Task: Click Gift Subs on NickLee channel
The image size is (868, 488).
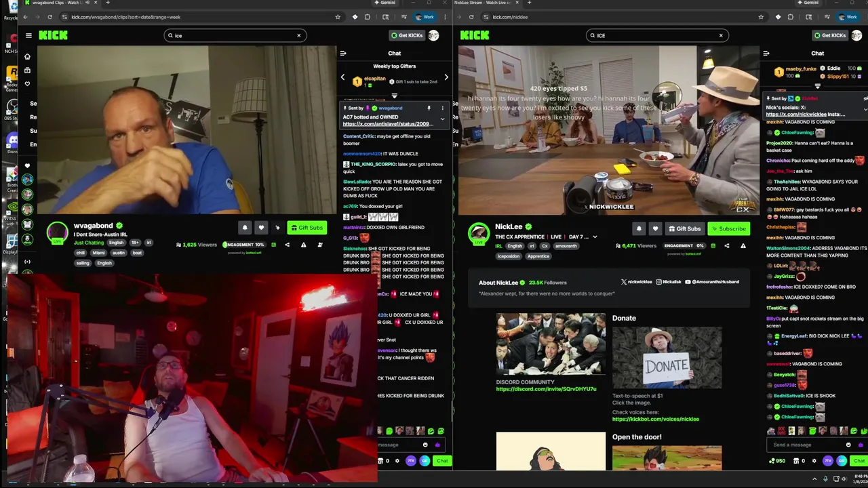Action: pos(684,228)
